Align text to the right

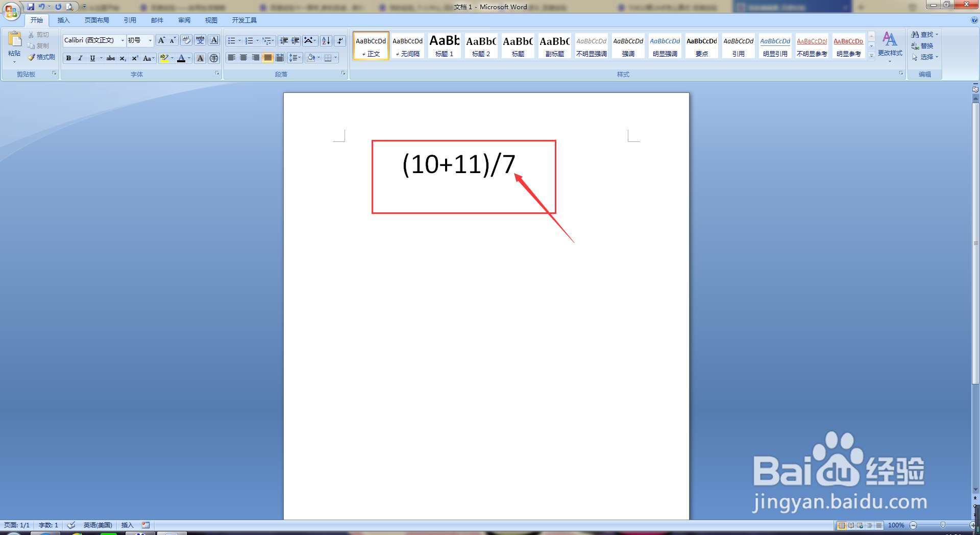click(x=256, y=58)
